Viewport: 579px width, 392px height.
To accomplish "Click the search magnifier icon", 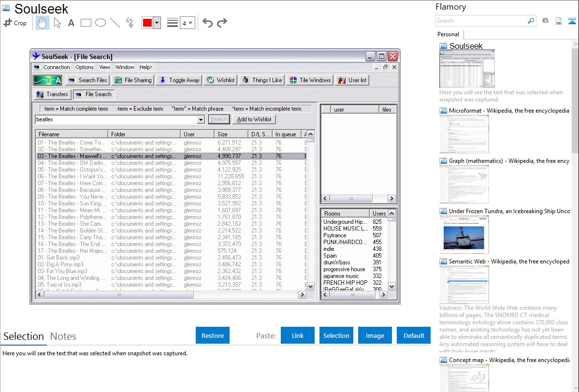I will 531,21.
